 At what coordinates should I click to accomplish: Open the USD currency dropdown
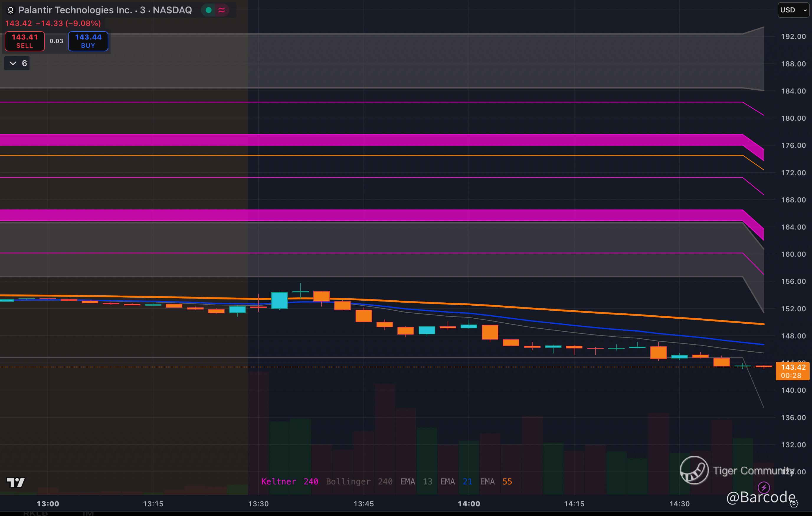click(793, 10)
